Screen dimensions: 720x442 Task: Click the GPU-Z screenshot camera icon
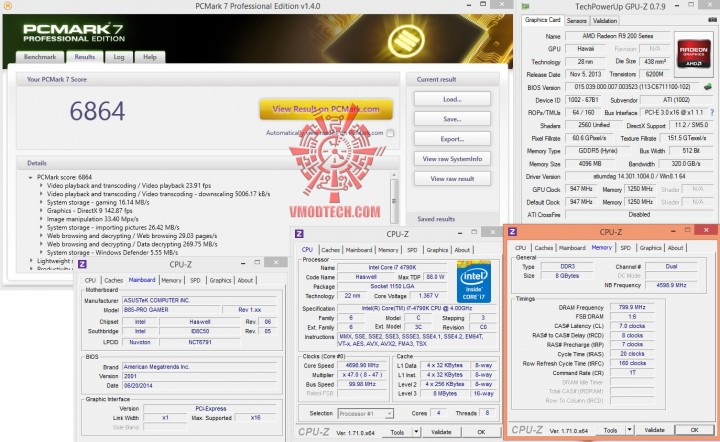pyautogui.click(x=712, y=20)
